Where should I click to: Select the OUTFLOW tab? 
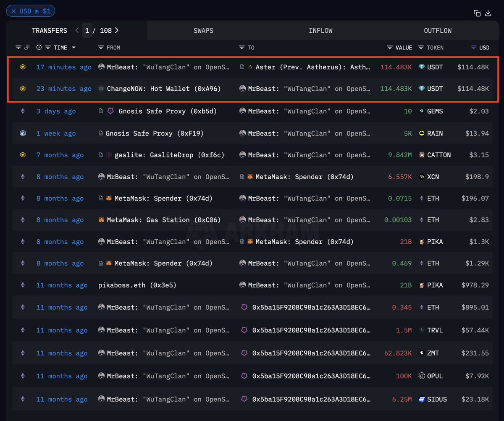click(438, 31)
